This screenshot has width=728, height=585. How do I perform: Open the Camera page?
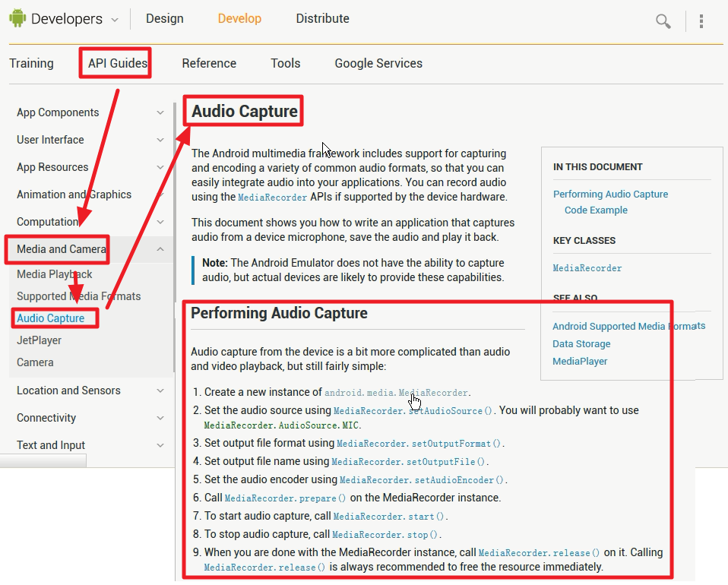click(x=35, y=362)
